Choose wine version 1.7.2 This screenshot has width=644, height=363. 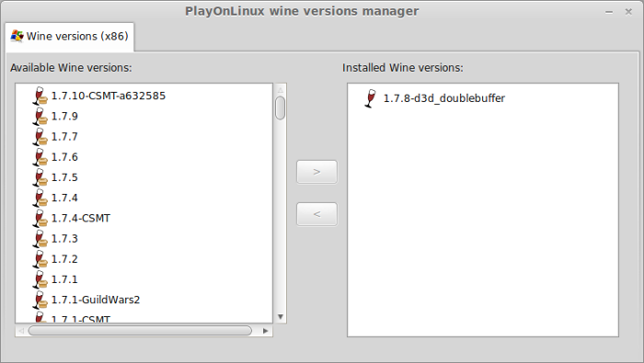point(64,259)
